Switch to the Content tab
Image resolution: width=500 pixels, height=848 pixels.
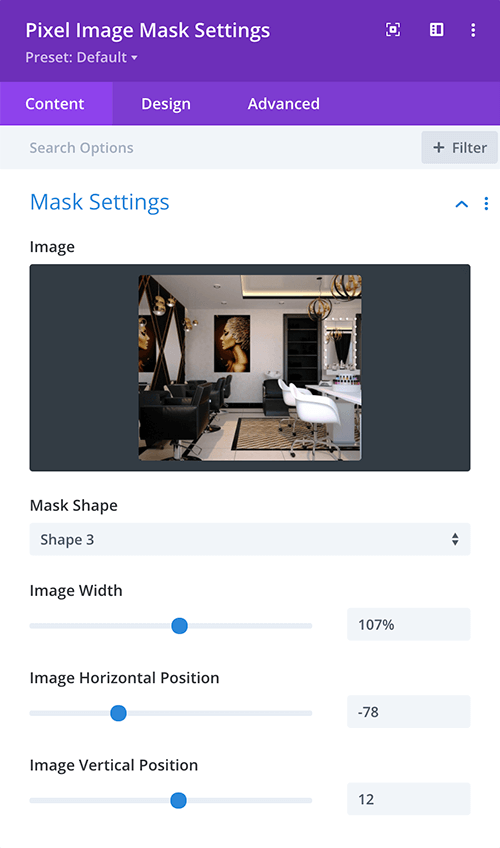coord(55,103)
